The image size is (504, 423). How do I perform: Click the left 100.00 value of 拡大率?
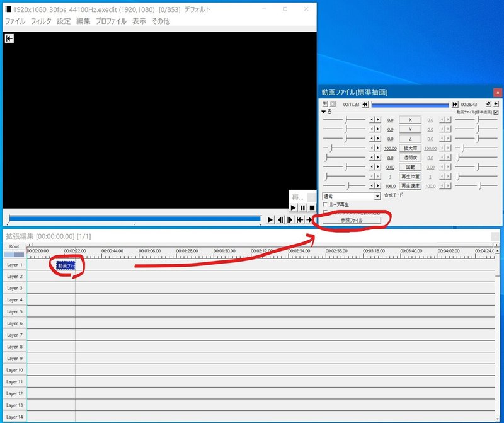(390, 148)
